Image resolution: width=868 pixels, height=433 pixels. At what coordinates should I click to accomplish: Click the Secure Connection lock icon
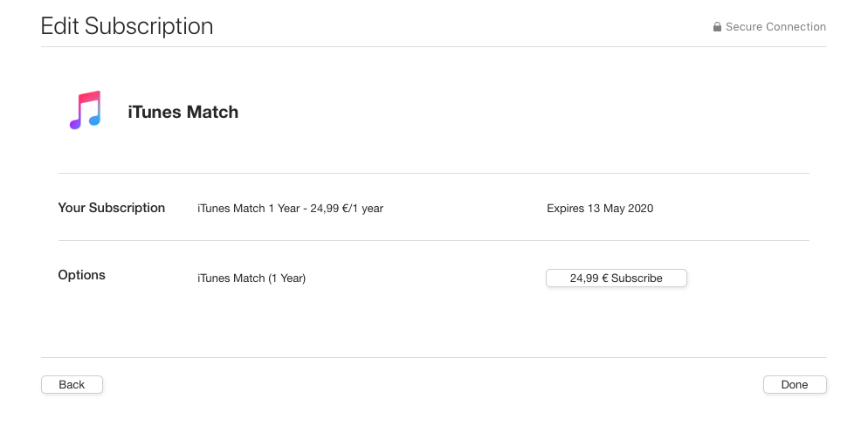pyautogui.click(x=717, y=27)
